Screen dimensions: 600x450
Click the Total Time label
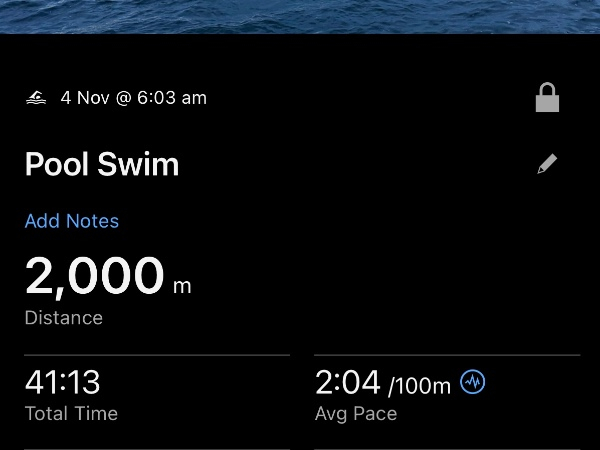click(71, 413)
